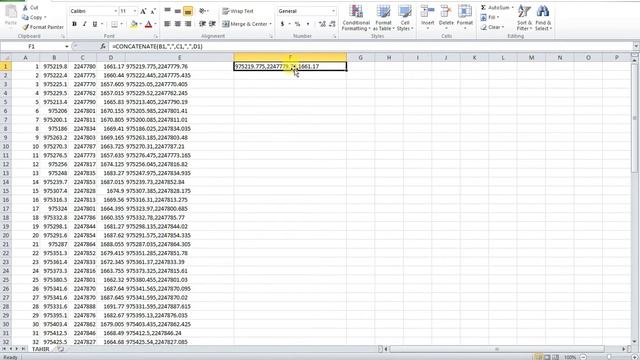Apply the red Font Color
The width and height of the screenshot is (640, 360).
coord(149,24)
